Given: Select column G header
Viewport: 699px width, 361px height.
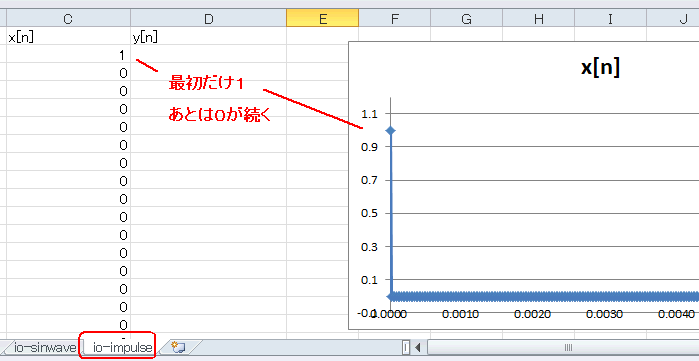Looking at the screenshot, I should pos(466,19).
